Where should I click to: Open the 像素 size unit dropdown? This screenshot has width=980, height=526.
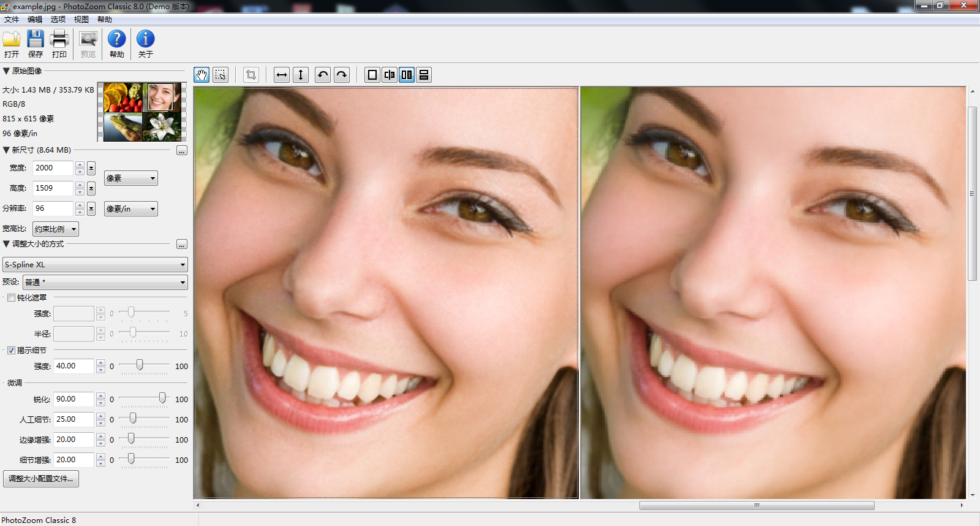click(x=131, y=178)
